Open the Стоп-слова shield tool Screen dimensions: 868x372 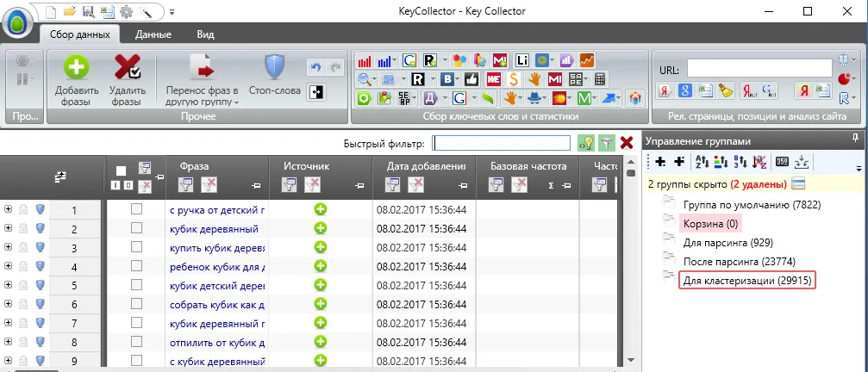point(275,75)
